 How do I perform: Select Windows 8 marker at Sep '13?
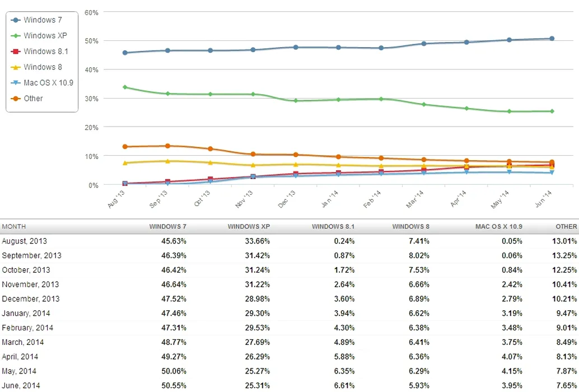[x=167, y=161]
